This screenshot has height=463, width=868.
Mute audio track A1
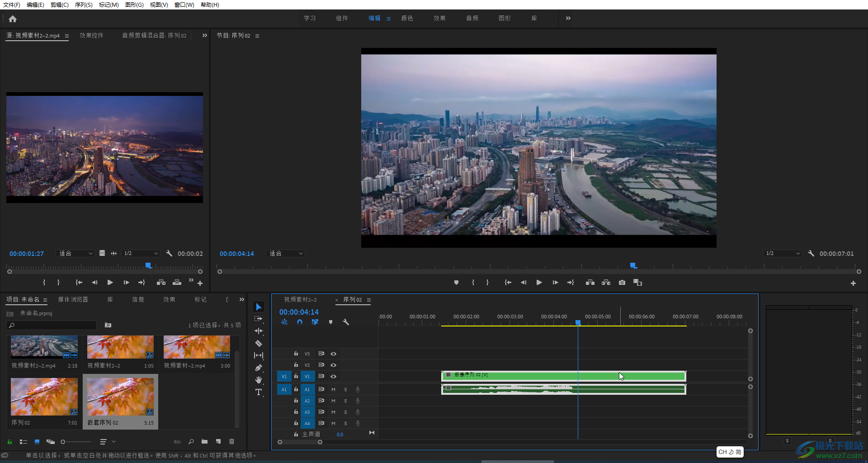pyautogui.click(x=333, y=389)
